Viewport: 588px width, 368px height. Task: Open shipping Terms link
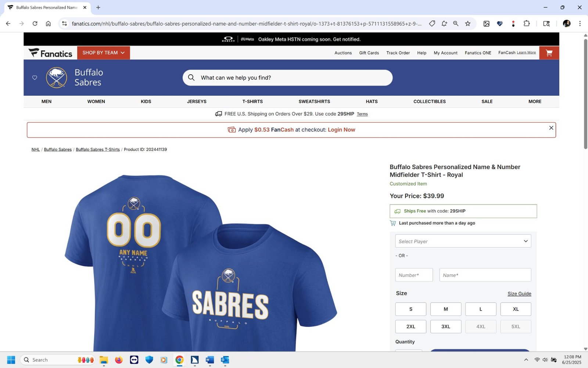pyautogui.click(x=362, y=114)
